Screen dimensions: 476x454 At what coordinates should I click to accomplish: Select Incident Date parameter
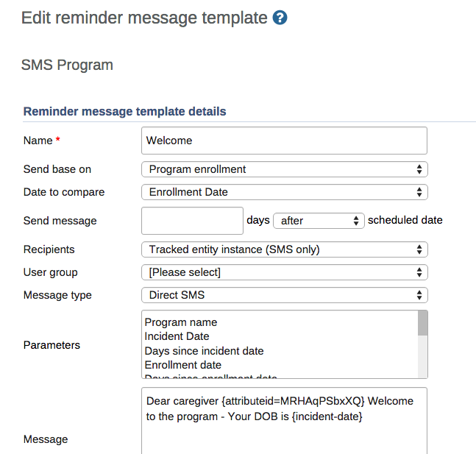tap(177, 336)
